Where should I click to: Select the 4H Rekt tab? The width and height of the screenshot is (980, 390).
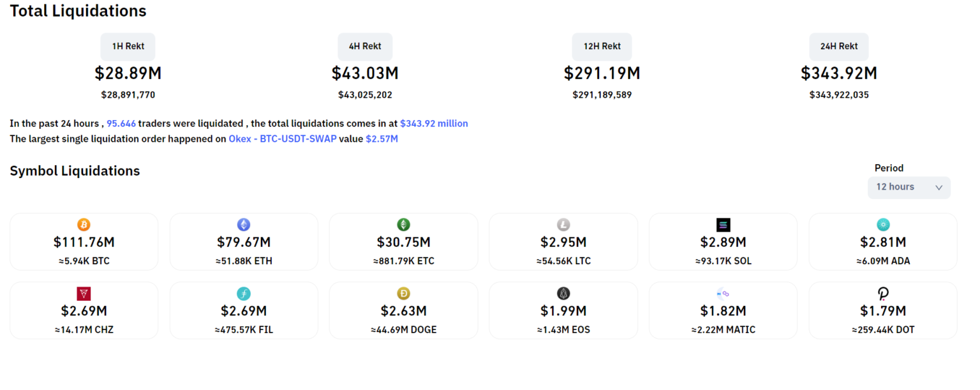pos(365,47)
